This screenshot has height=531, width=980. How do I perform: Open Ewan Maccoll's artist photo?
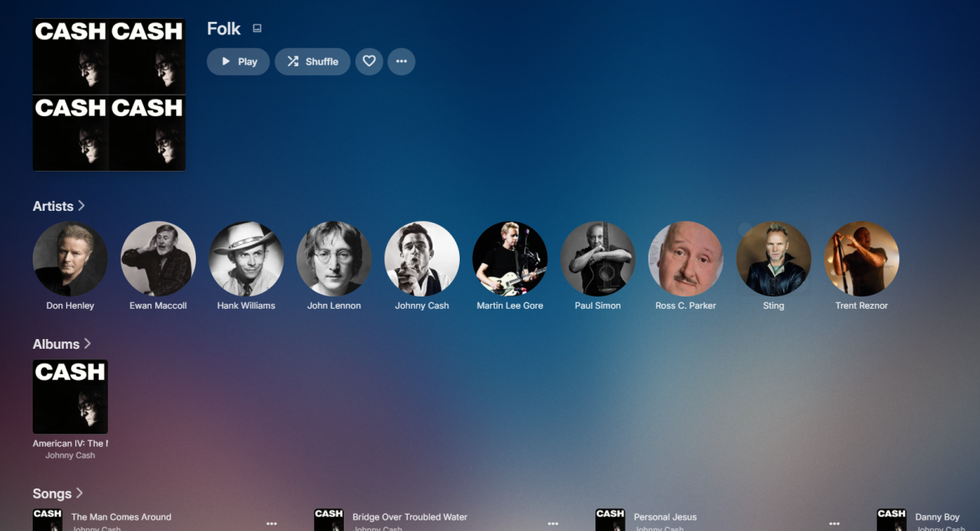158,258
